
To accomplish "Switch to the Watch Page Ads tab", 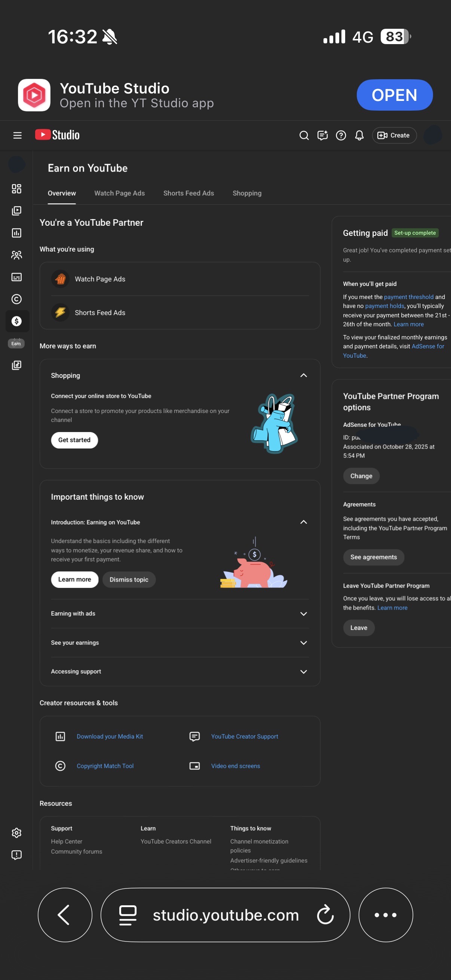I will [120, 193].
